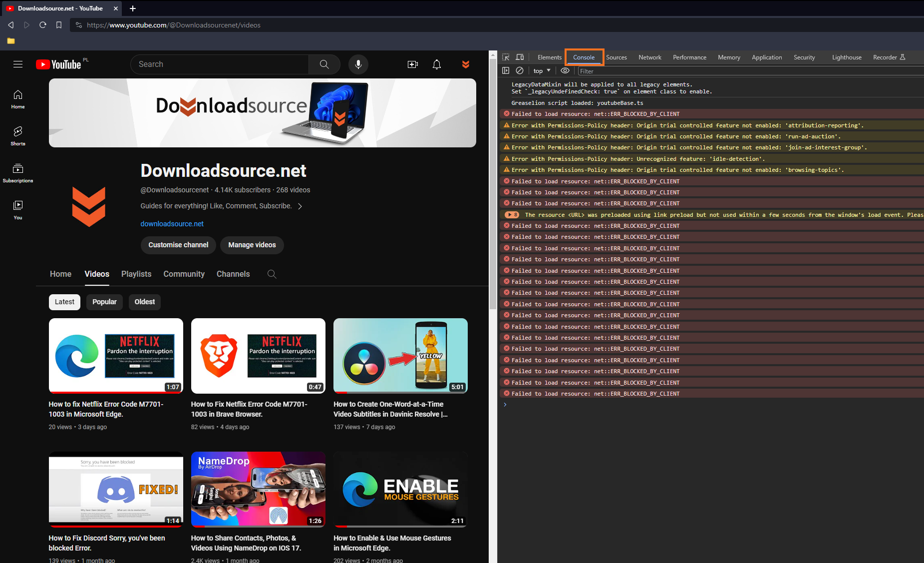Screen dimensions: 924x563
Task: Open the Memory panel
Action: click(729, 57)
